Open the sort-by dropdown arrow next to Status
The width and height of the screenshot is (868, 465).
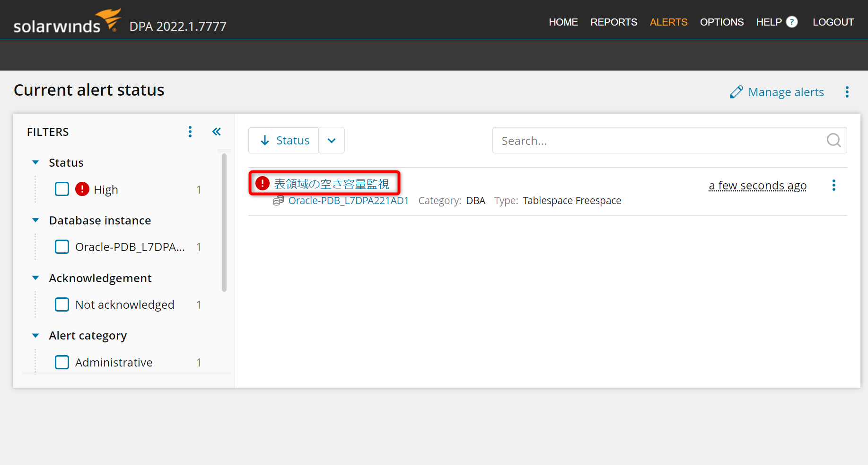click(x=332, y=140)
